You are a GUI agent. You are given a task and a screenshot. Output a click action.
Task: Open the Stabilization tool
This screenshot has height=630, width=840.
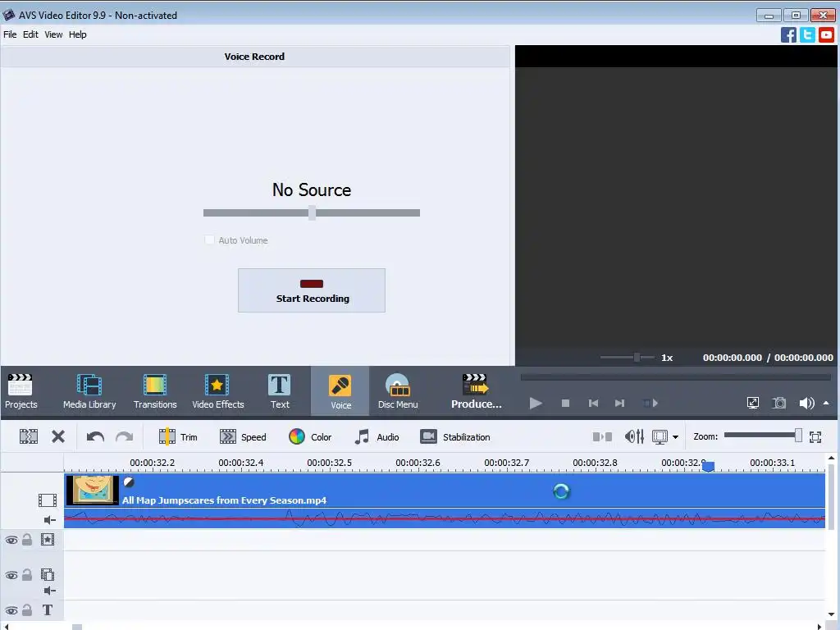[x=454, y=436]
